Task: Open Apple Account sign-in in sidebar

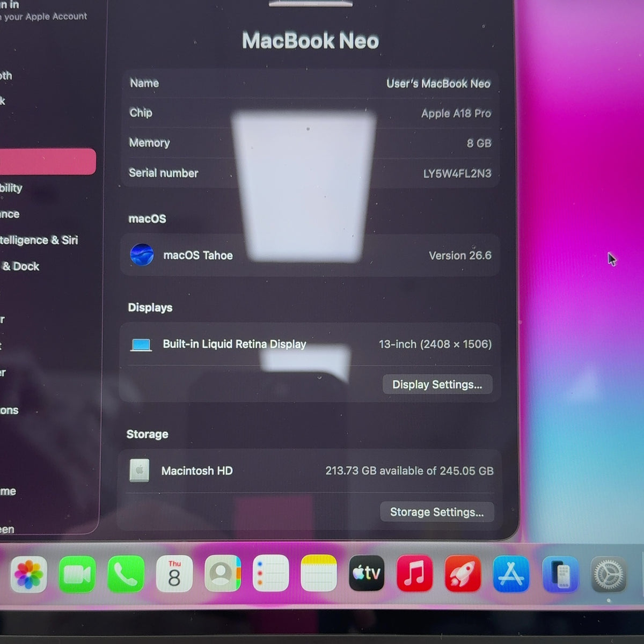Action: click(43, 11)
